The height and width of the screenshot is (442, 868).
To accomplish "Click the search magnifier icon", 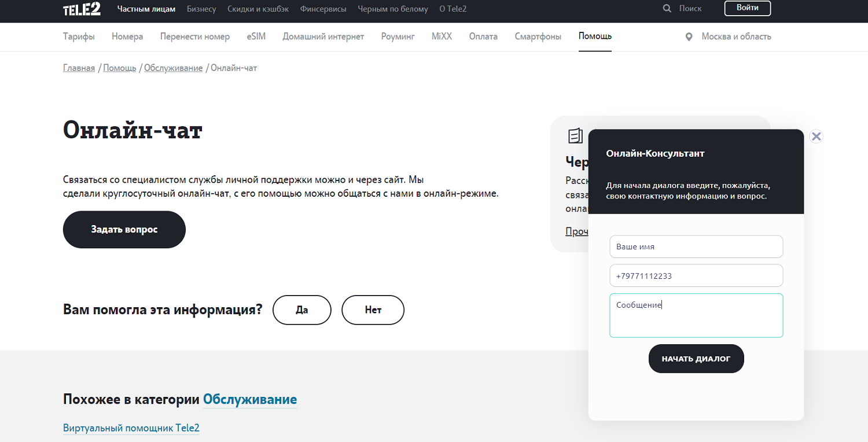I will [x=667, y=9].
